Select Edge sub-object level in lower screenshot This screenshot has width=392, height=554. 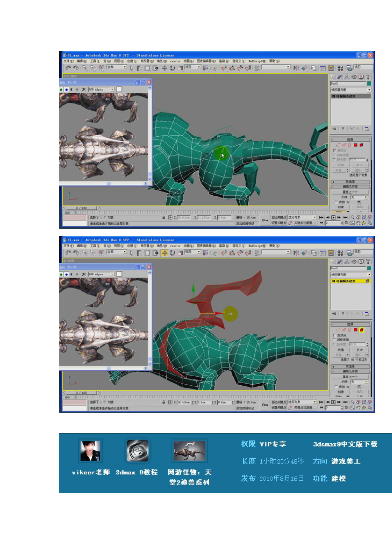344,330
